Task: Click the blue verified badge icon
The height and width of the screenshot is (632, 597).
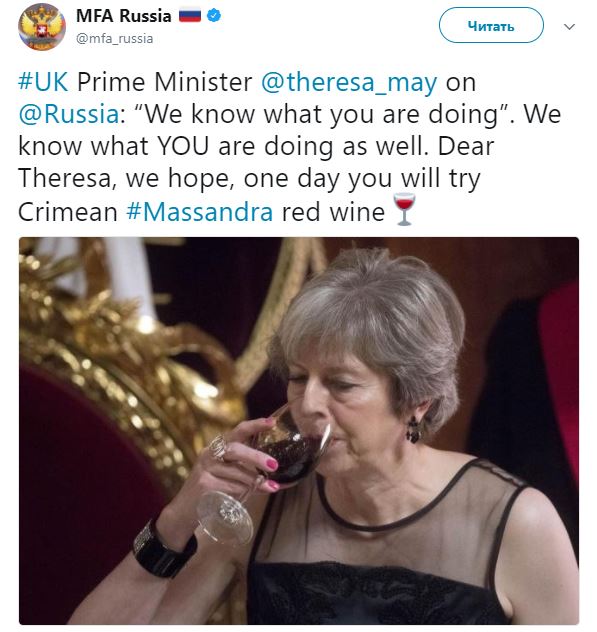Action: click(x=214, y=16)
